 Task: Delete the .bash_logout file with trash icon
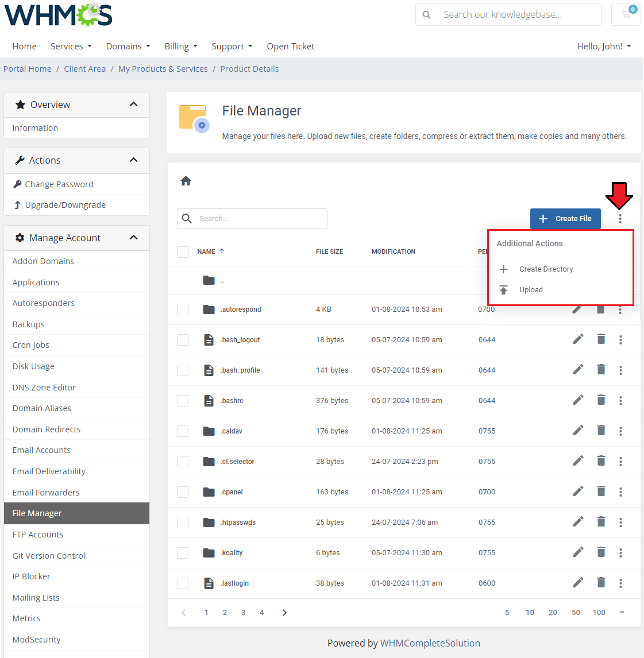[x=601, y=339]
